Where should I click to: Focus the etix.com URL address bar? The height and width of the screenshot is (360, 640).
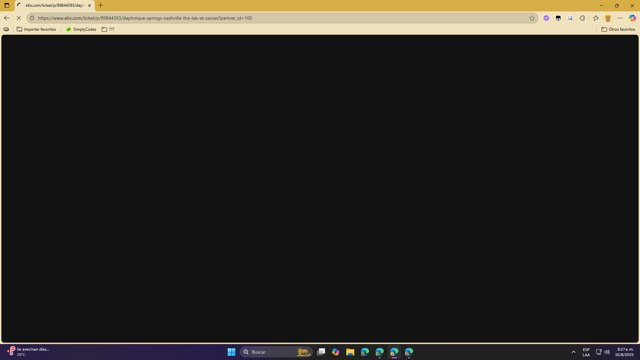click(x=282, y=18)
